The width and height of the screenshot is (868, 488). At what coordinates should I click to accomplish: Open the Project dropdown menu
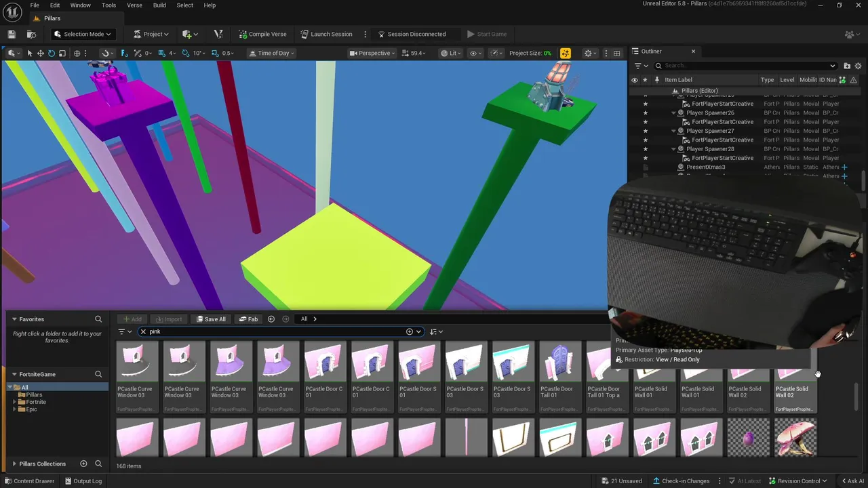pyautogui.click(x=151, y=34)
